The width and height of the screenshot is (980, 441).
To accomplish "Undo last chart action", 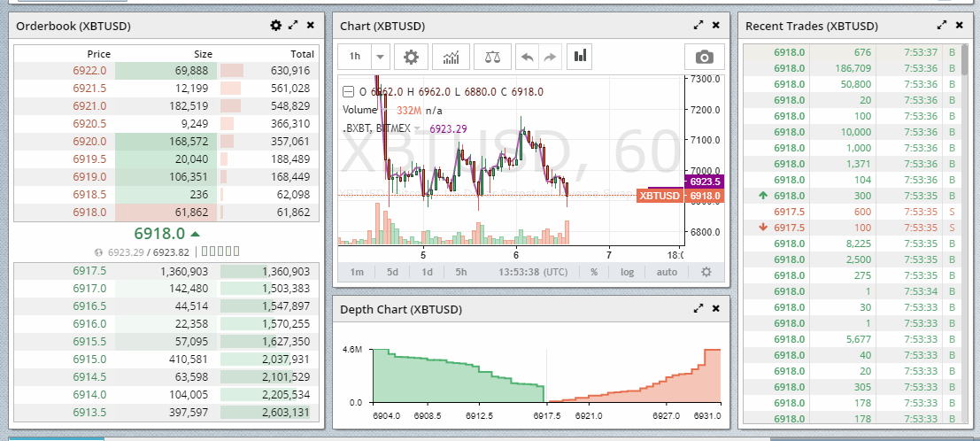I will (528, 57).
